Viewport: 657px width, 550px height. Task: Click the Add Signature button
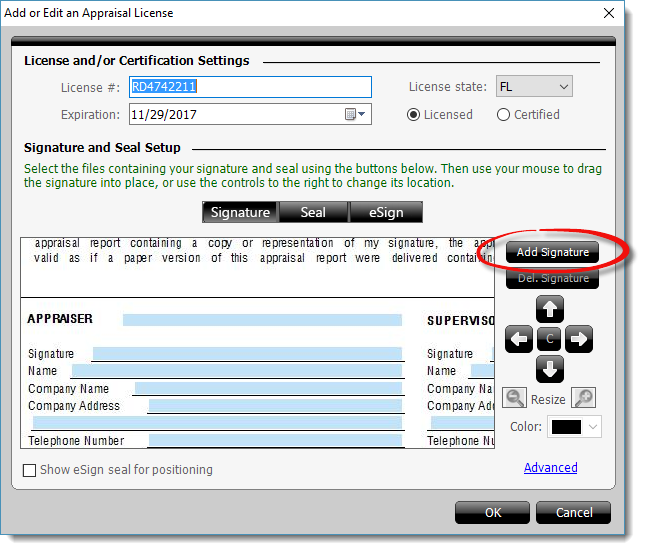[x=552, y=252]
